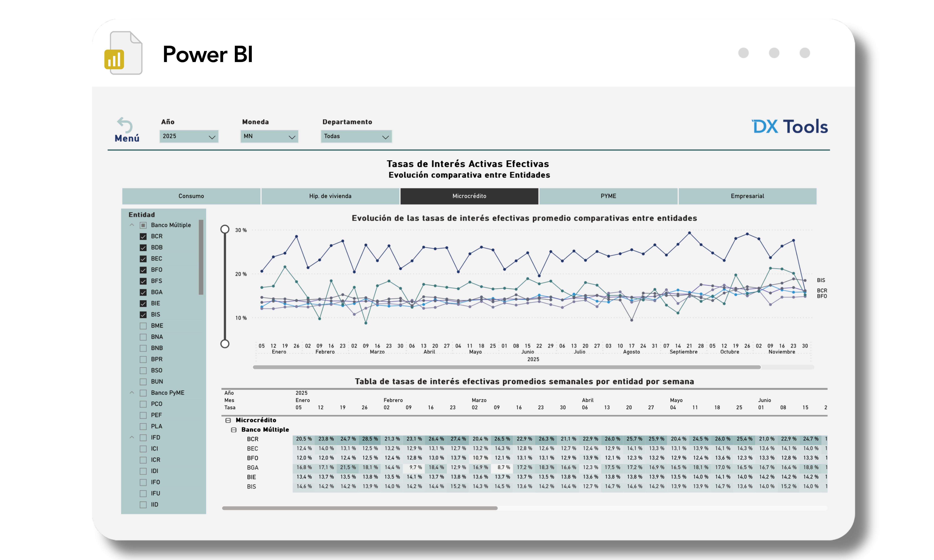Click the Power BI file icon
The image size is (934, 560).
124,53
